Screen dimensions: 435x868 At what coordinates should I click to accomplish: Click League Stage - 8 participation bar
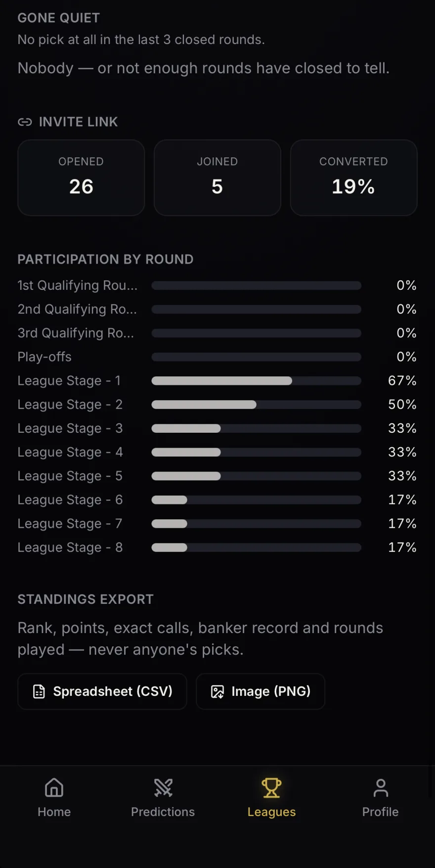pyautogui.click(x=256, y=548)
